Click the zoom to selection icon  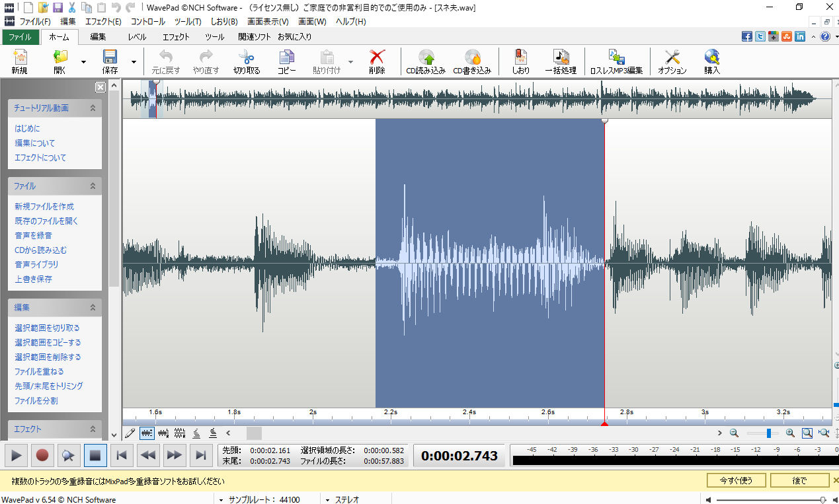(x=807, y=433)
